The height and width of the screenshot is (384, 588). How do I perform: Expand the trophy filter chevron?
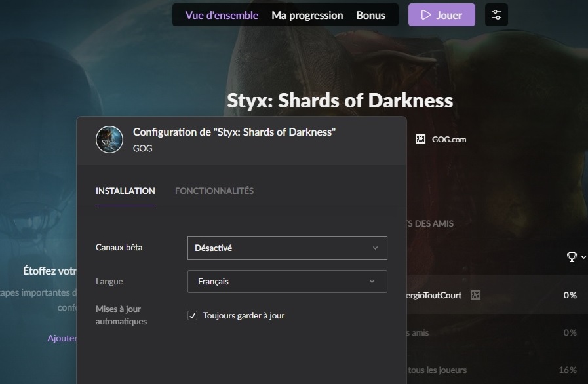point(583,257)
